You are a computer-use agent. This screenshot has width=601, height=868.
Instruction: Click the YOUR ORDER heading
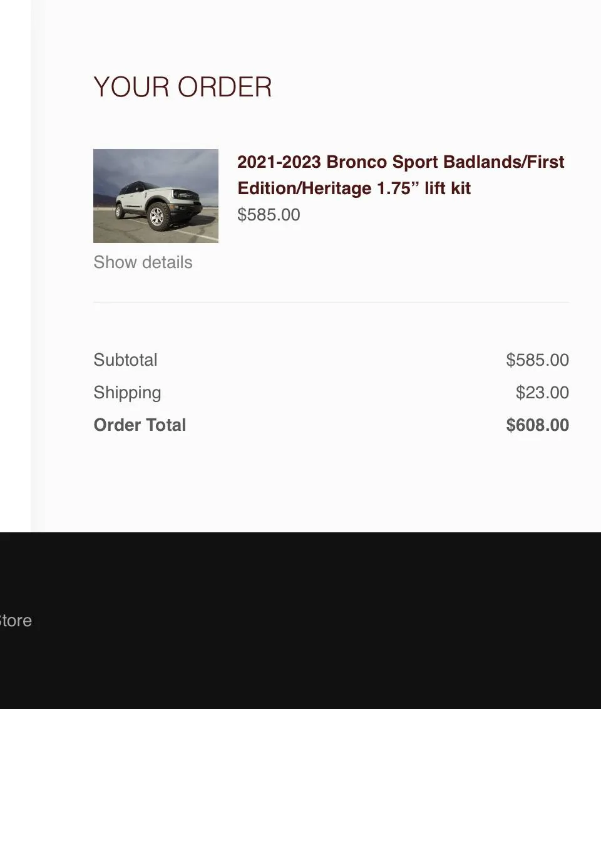coord(182,87)
